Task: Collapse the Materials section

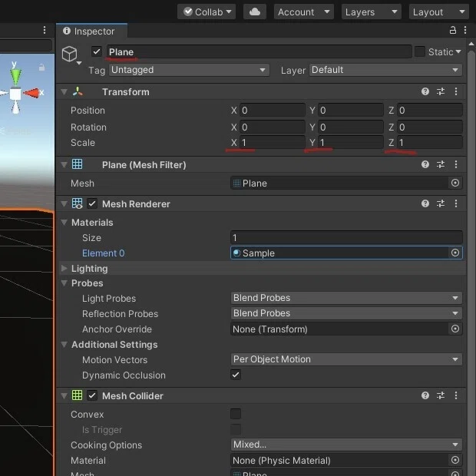Action: point(64,222)
